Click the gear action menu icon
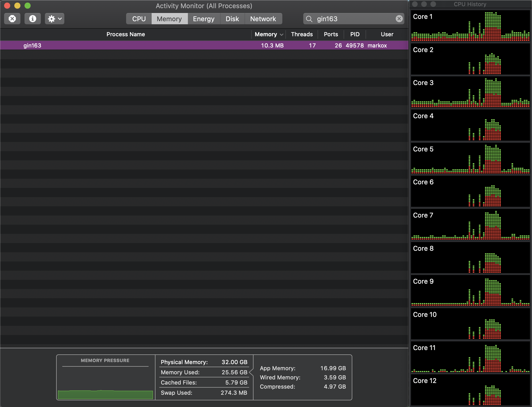 [51, 19]
